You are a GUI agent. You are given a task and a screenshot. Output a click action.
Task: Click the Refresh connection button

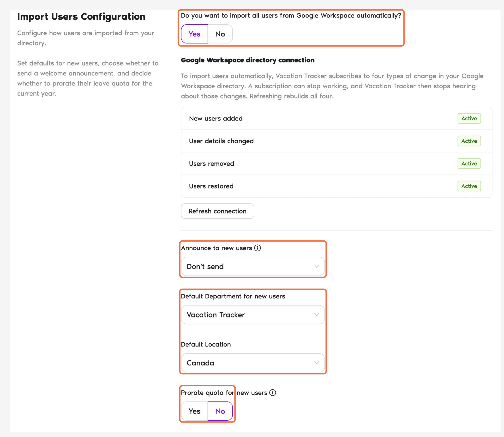pyautogui.click(x=217, y=211)
